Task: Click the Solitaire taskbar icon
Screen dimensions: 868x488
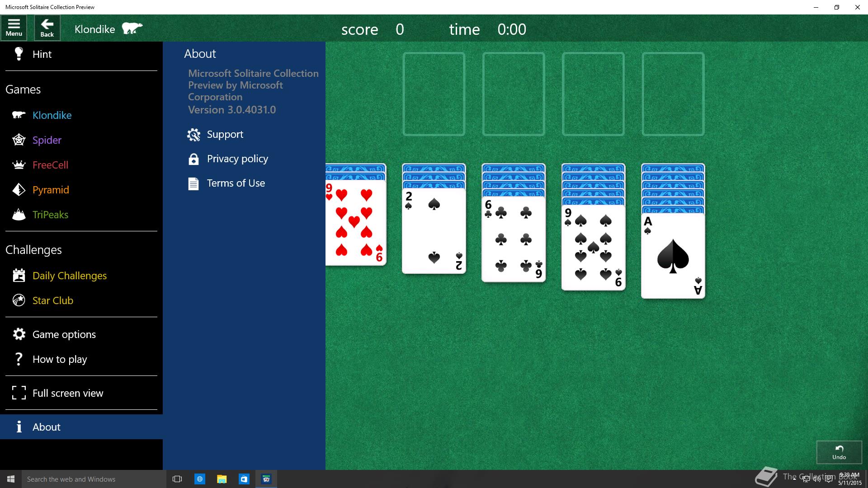Action: pyautogui.click(x=266, y=479)
